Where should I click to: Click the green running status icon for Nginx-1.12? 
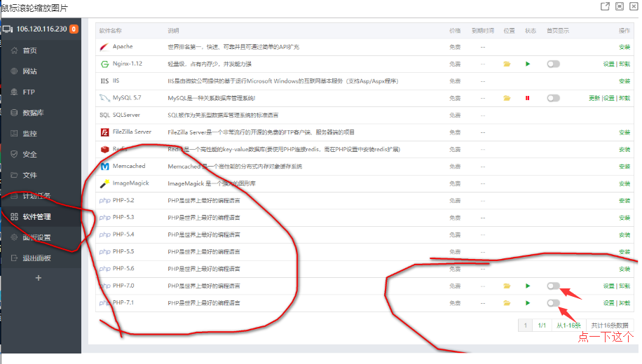[x=528, y=64]
